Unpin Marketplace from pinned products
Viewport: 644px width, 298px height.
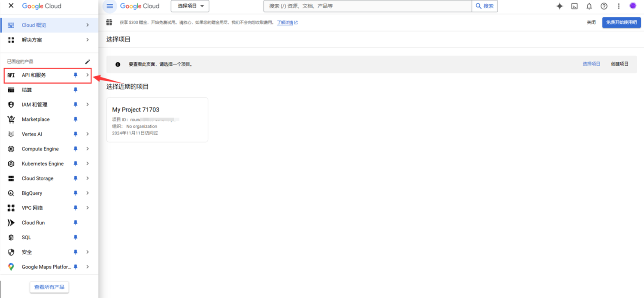point(76,119)
